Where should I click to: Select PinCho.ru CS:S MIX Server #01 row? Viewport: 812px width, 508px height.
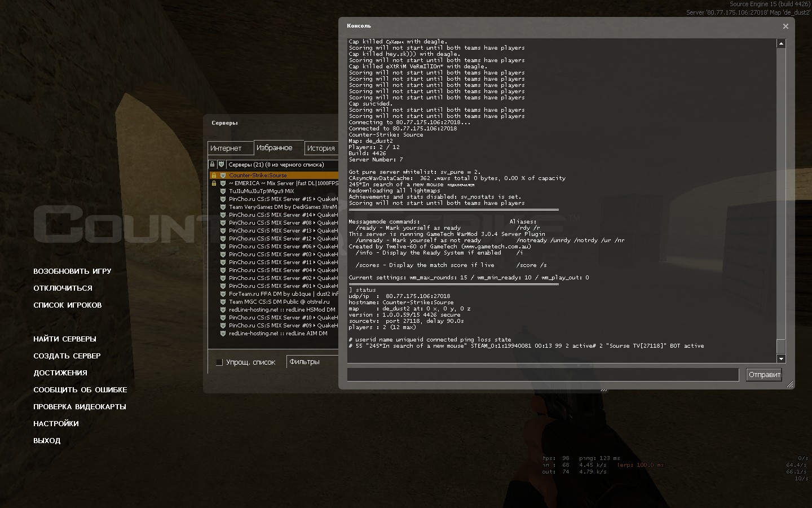273,286
